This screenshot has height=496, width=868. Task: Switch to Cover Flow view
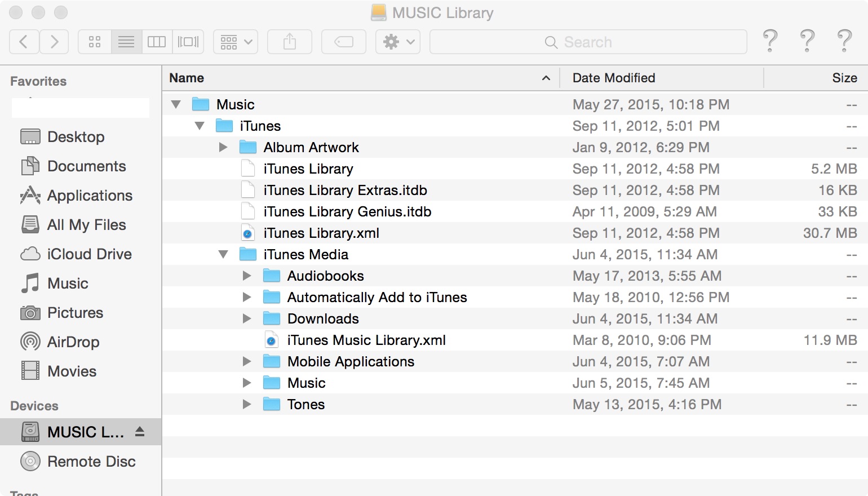tap(188, 42)
